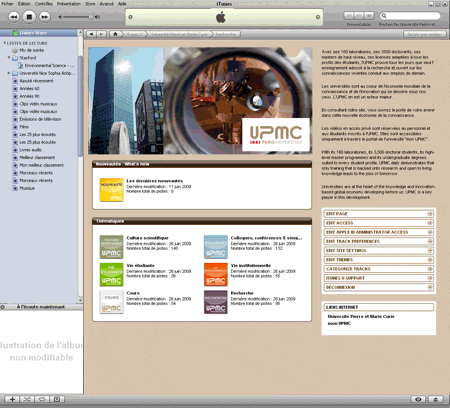The image size is (450, 408).
Task: Open Les dernières nouveautés thumbnail
Action: click(x=111, y=190)
